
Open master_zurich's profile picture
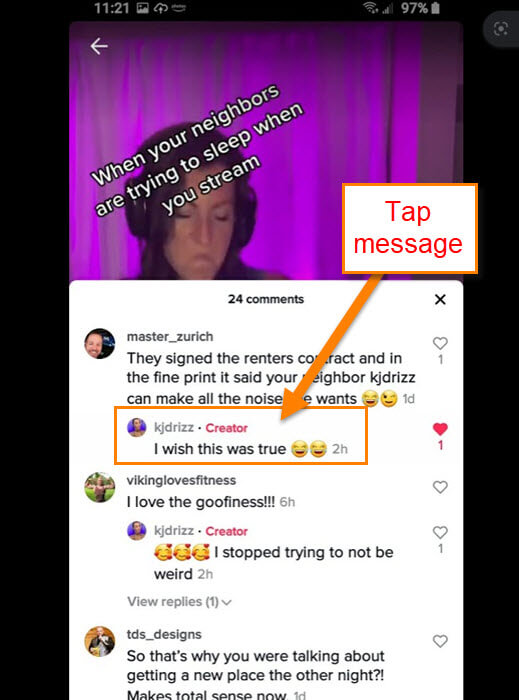(100, 344)
